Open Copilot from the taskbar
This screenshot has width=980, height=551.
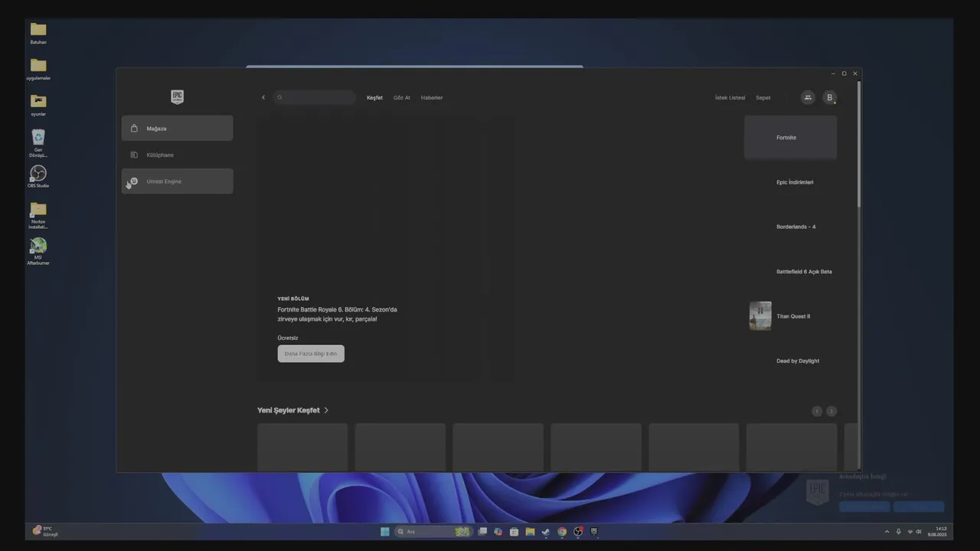(x=498, y=531)
